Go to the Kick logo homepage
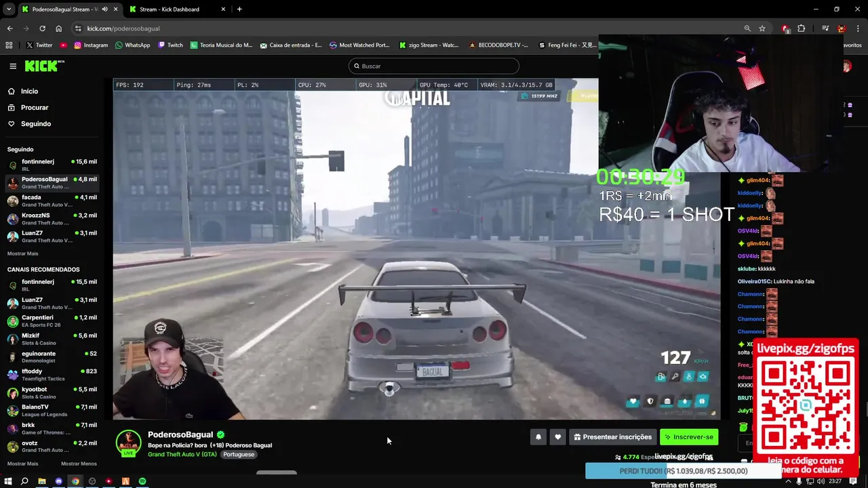868x488 pixels. click(44, 66)
